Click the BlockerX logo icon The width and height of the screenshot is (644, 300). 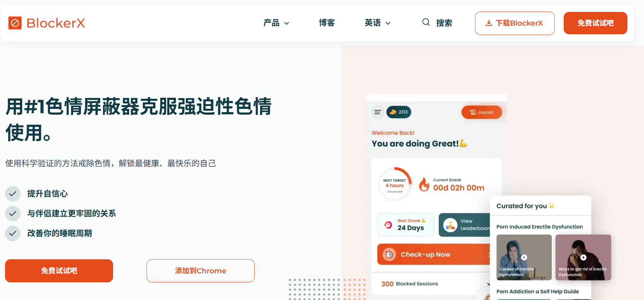(15, 23)
